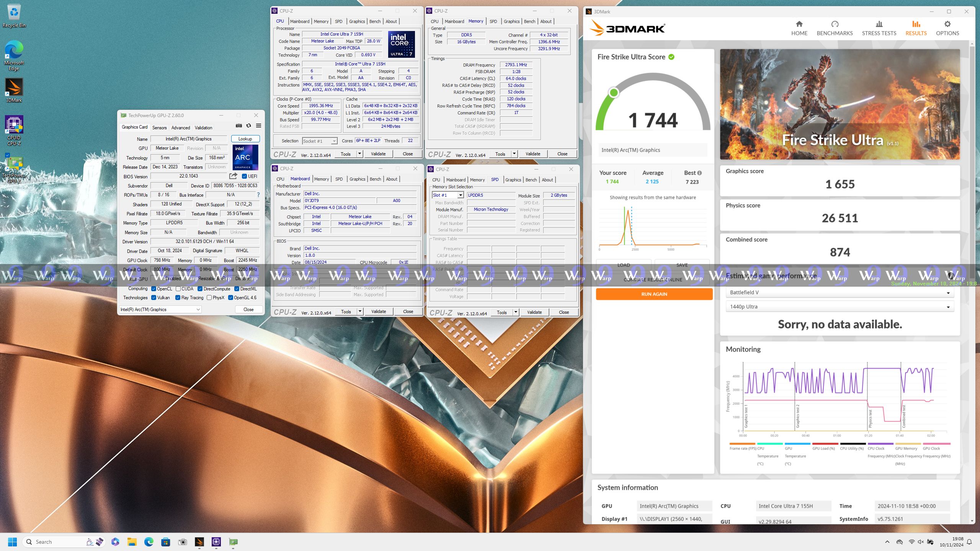Expand the GPU-Z graphics adapter dropdown
The image size is (980, 551).
[x=161, y=310]
